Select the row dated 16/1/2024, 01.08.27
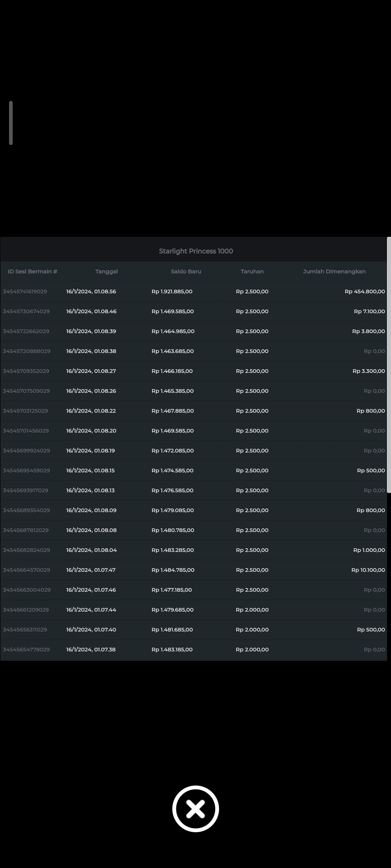Image resolution: width=391 pixels, height=868 pixels. (91, 371)
